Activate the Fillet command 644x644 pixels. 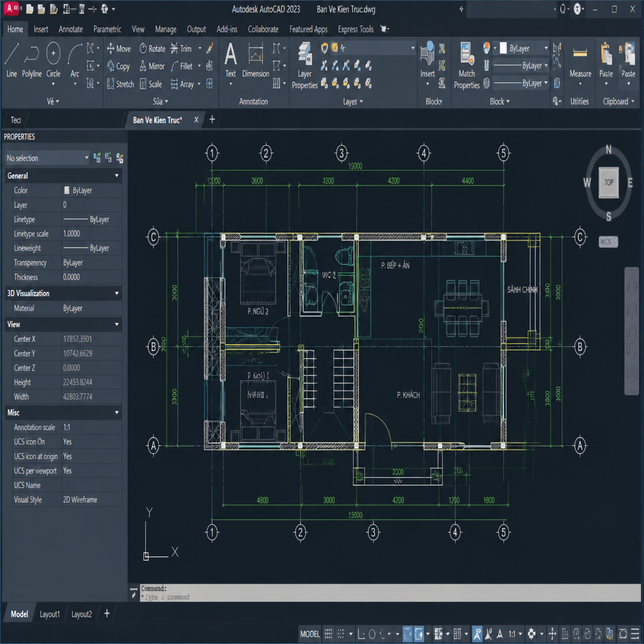182,66
